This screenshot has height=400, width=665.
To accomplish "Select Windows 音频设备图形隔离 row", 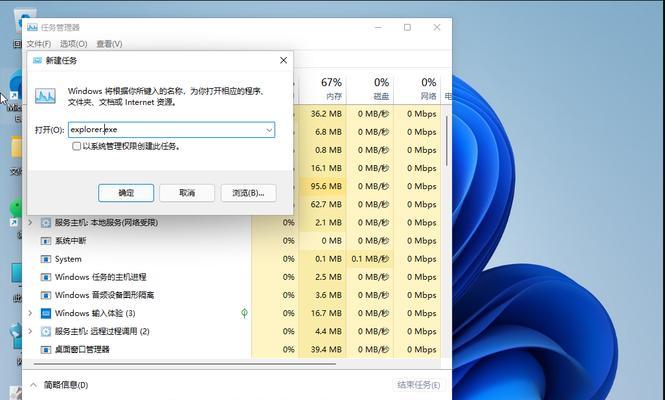I will pos(232,295).
